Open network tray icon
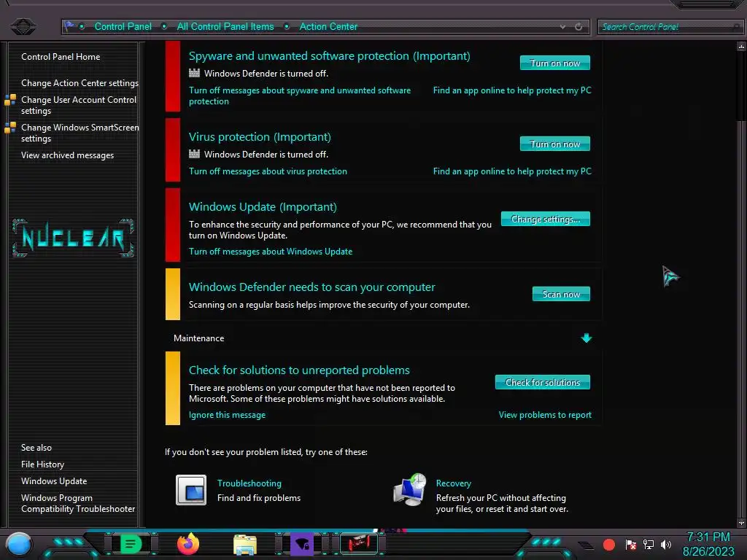This screenshot has width=747, height=560. point(648,545)
